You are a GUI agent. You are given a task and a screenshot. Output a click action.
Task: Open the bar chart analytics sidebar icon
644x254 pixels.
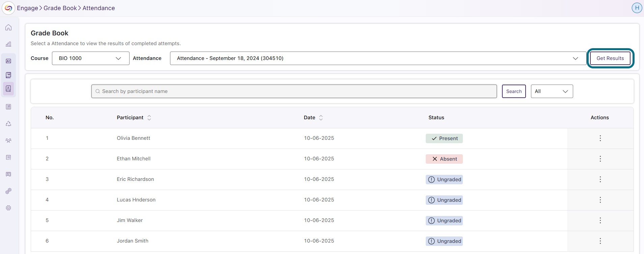[8, 44]
